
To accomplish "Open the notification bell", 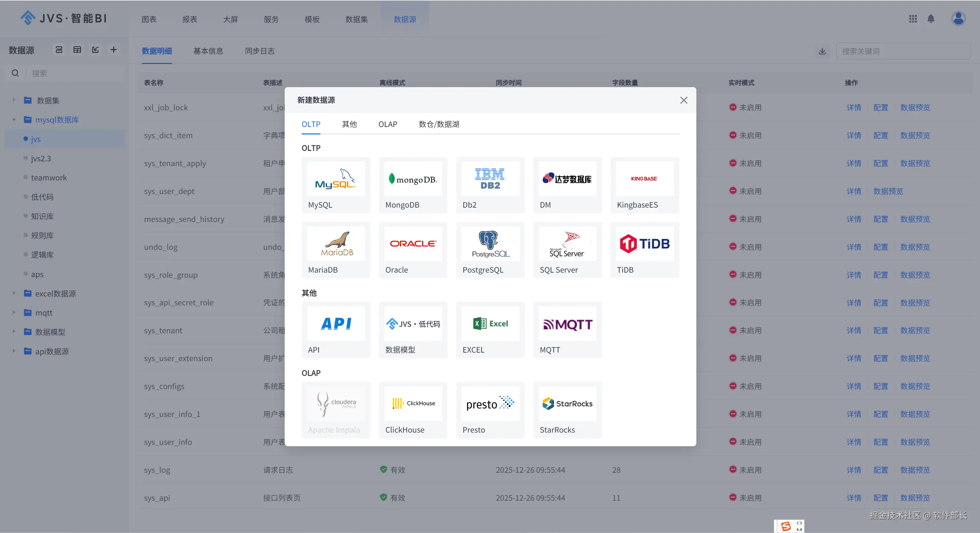I will pos(931,19).
